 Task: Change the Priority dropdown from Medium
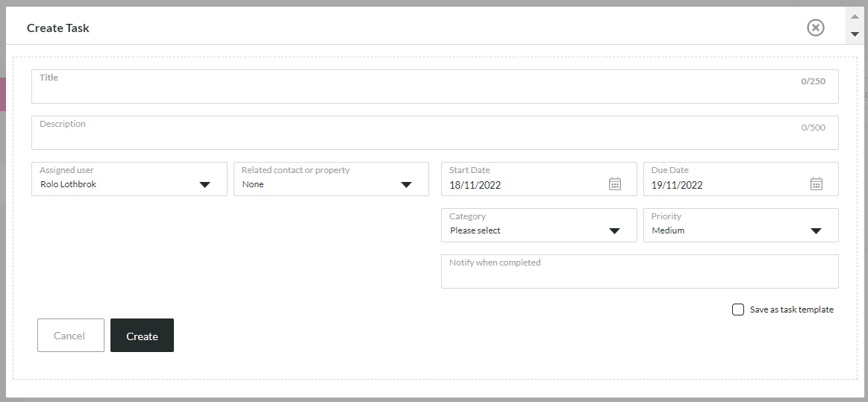(740, 225)
